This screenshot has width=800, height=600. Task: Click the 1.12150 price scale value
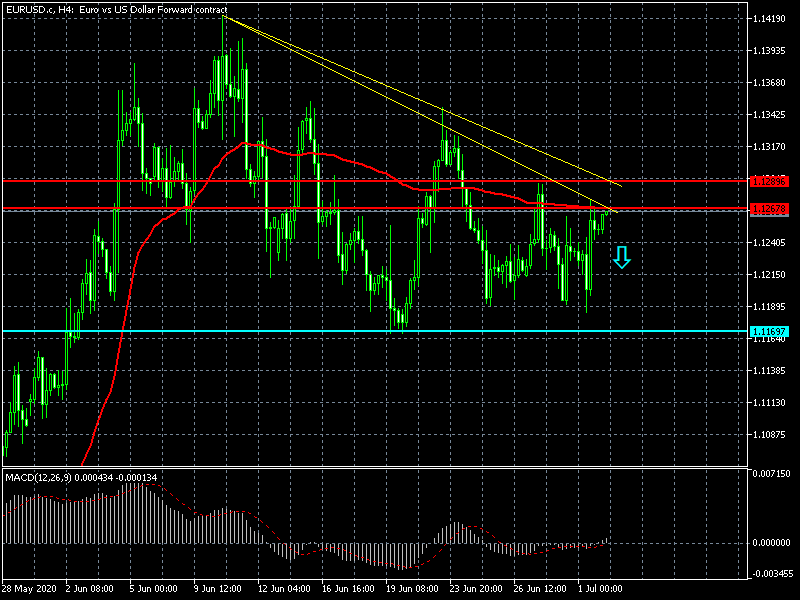[x=769, y=274]
